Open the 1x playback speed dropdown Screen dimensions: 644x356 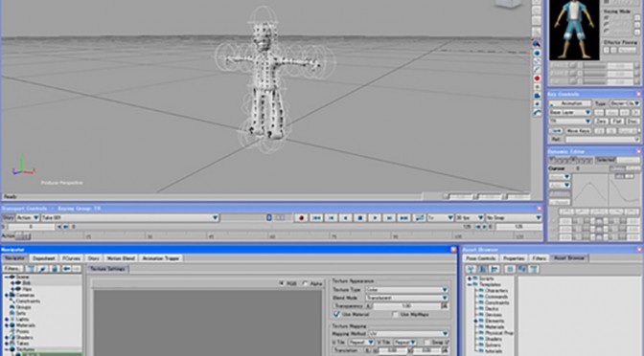tap(440, 218)
